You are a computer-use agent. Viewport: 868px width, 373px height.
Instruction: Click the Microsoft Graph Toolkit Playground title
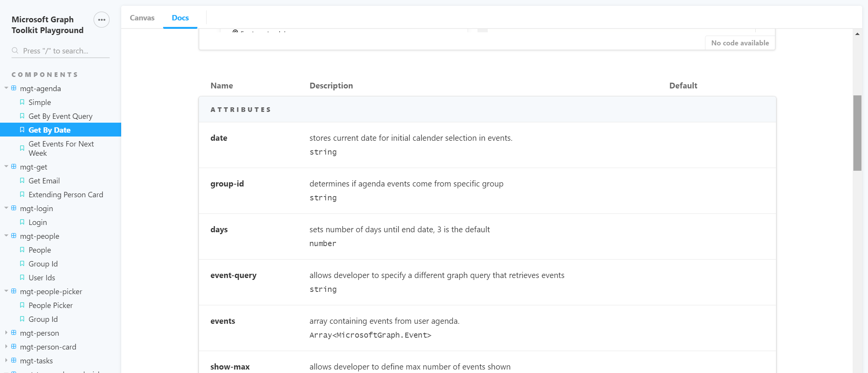tap(47, 25)
